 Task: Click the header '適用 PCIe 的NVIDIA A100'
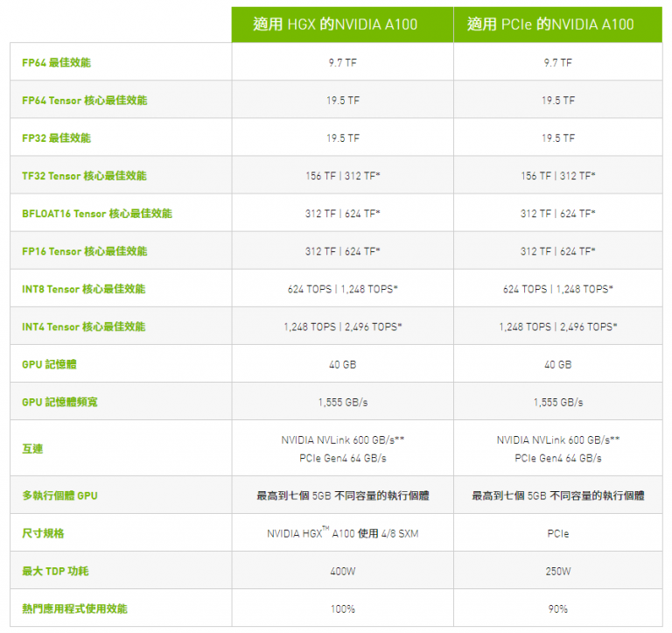(x=550, y=24)
